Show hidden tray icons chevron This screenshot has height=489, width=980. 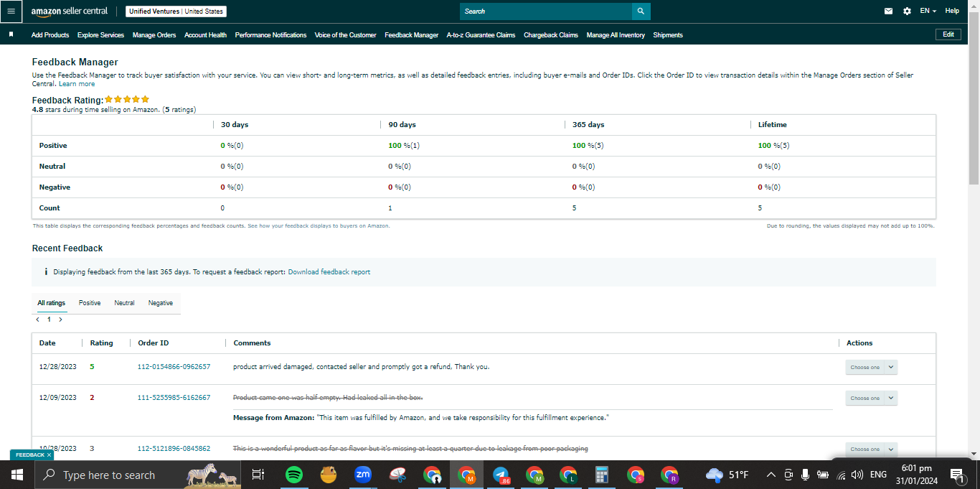pyautogui.click(x=771, y=475)
